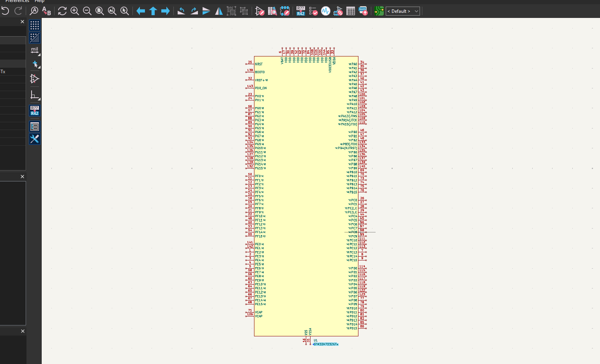The height and width of the screenshot is (364, 600).
Task: Open the Symbol Library Browser
Action: click(x=272, y=11)
